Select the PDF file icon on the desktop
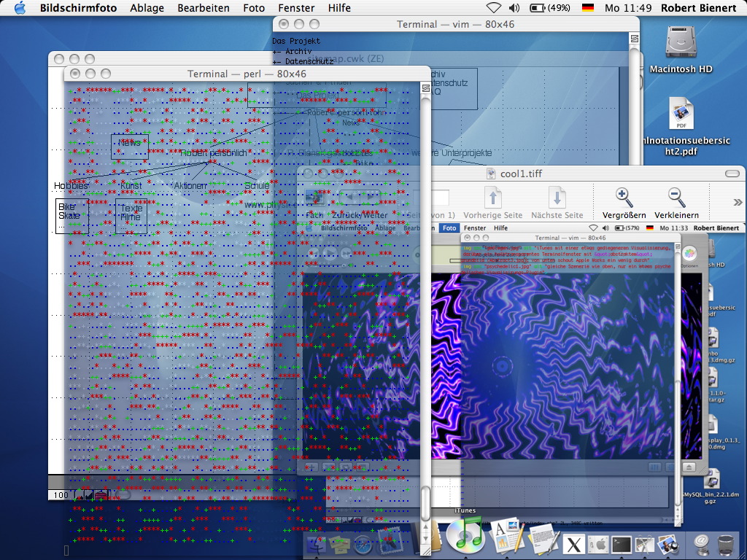 click(x=681, y=114)
